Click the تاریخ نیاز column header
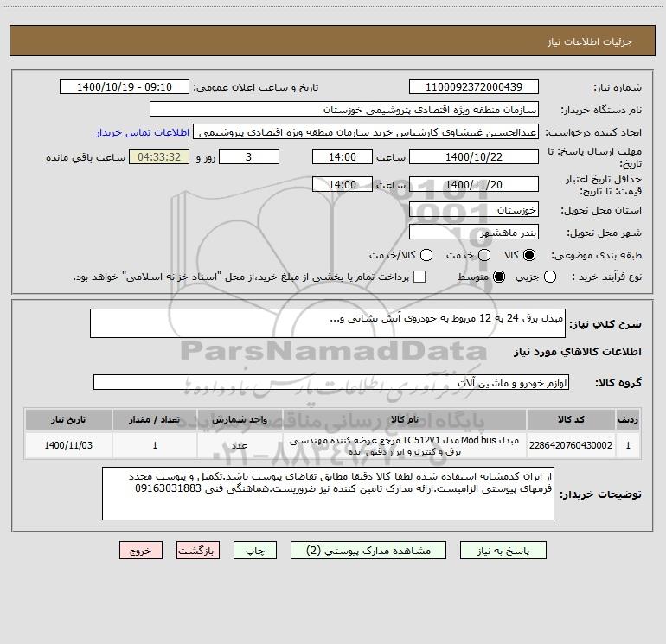Viewport: 666px width, 644px height. click(68, 419)
